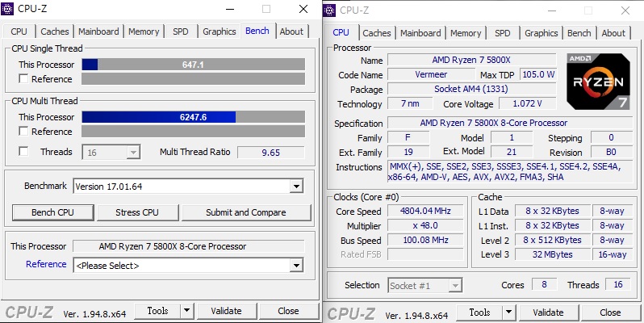Open Mainboard tab in left window
Screen dimensions: 644x323
(x=98, y=31)
